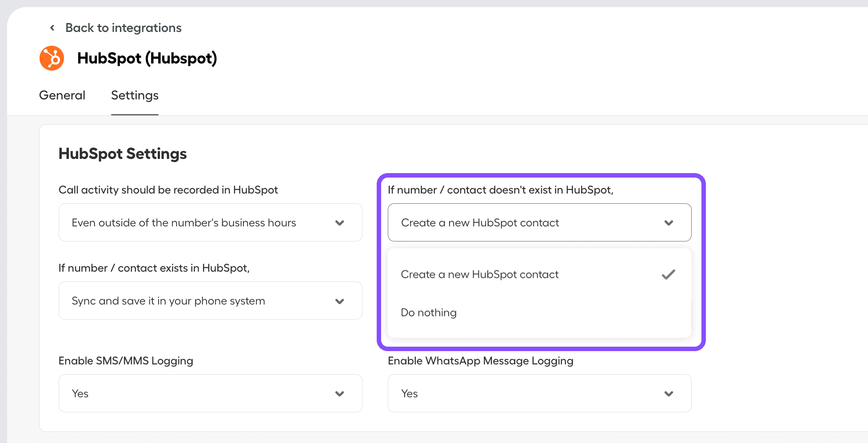The height and width of the screenshot is (443, 868).
Task: Open the call activity recording dropdown
Action: point(210,222)
